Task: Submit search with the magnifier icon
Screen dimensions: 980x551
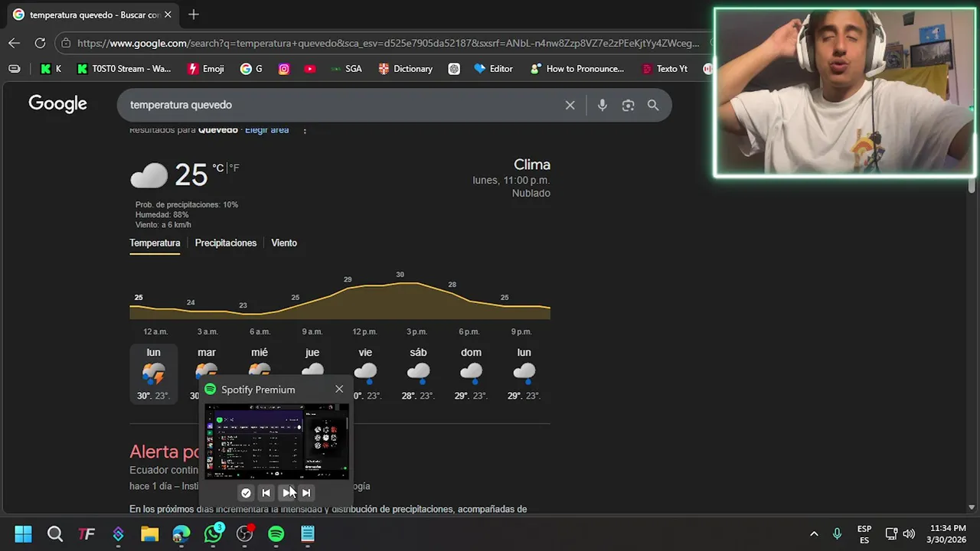Action: pos(653,106)
